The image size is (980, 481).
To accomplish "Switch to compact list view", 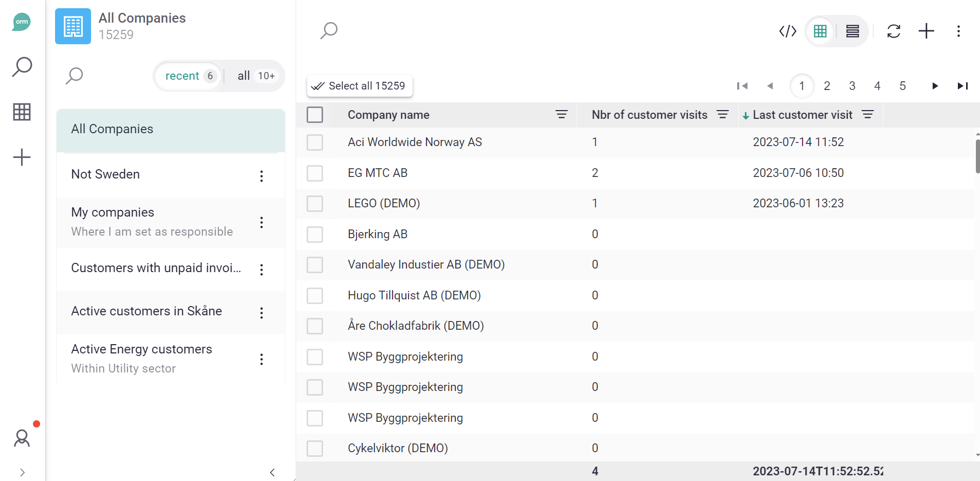I will (852, 31).
